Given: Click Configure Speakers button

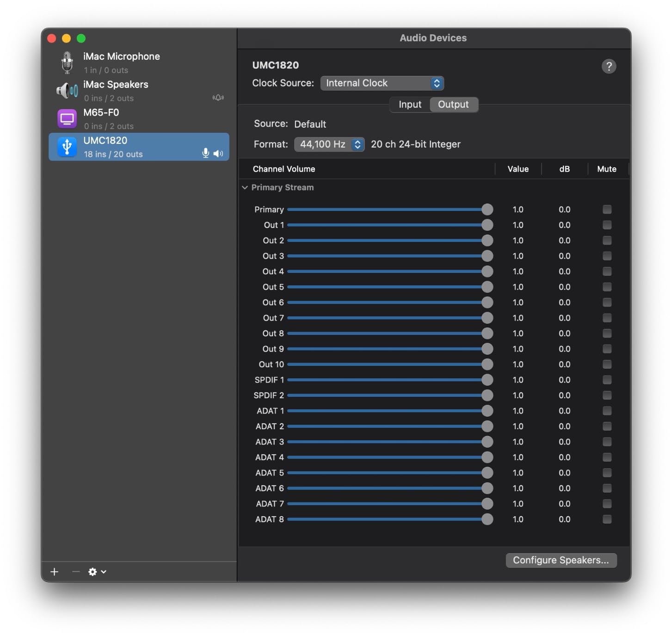Looking at the screenshot, I should 561,560.
